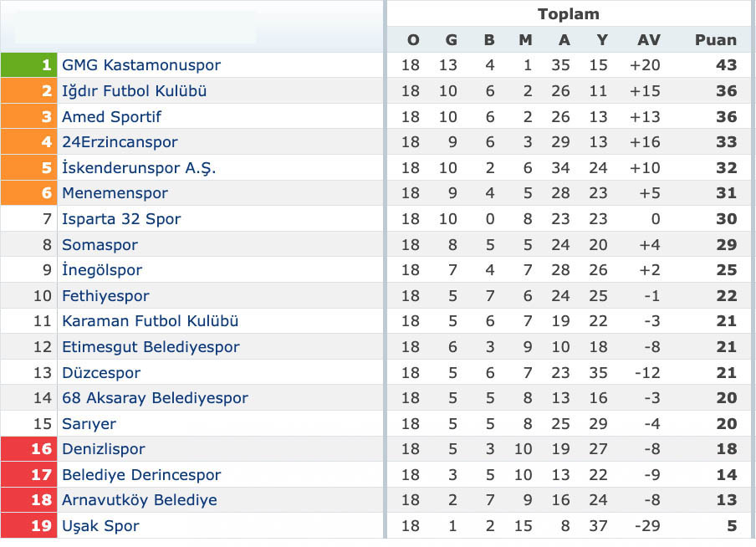
Task: Select Isparta 32 Spor link
Action: point(121,219)
